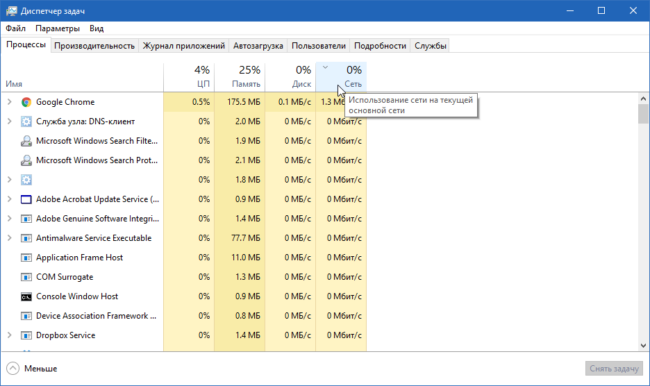
Task: Sort by the ЦП column header
Action: 189,78
